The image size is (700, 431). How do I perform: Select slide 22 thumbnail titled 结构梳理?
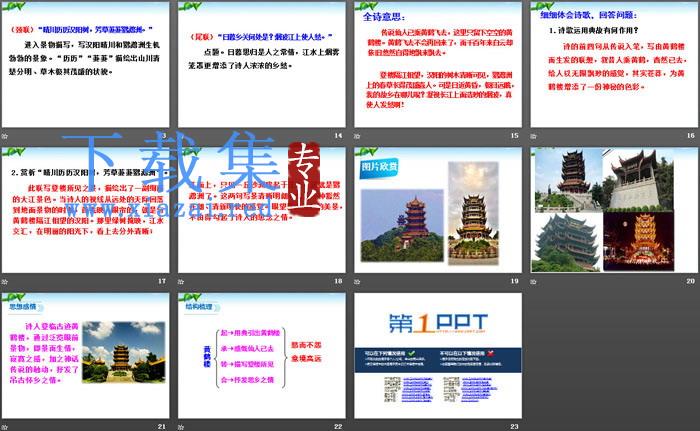262,356
